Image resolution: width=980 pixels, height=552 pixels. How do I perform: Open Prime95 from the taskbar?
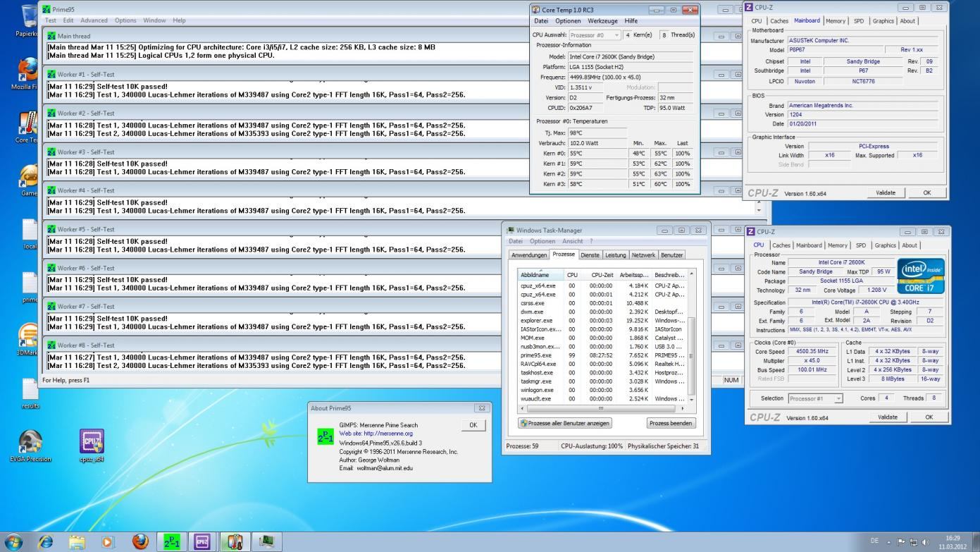172,541
